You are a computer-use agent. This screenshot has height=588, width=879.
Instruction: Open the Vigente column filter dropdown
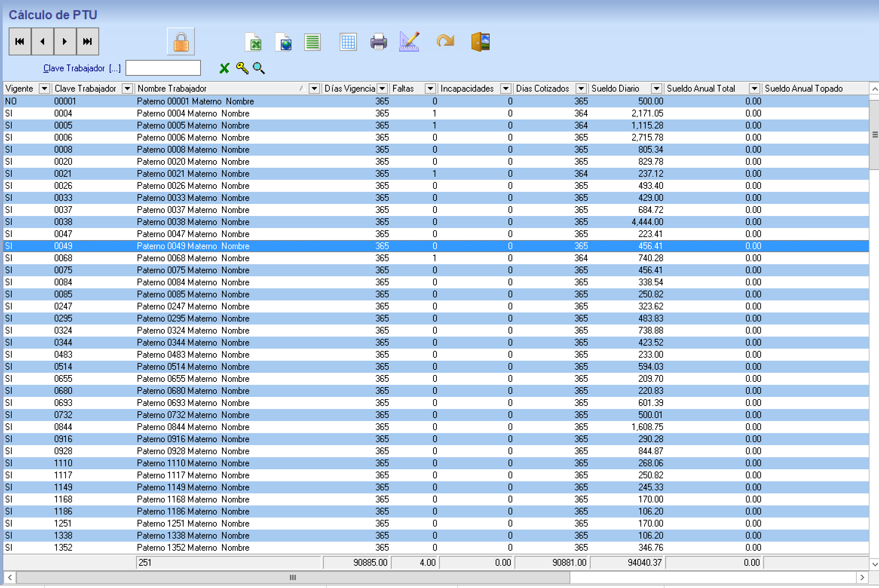tap(44, 89)
